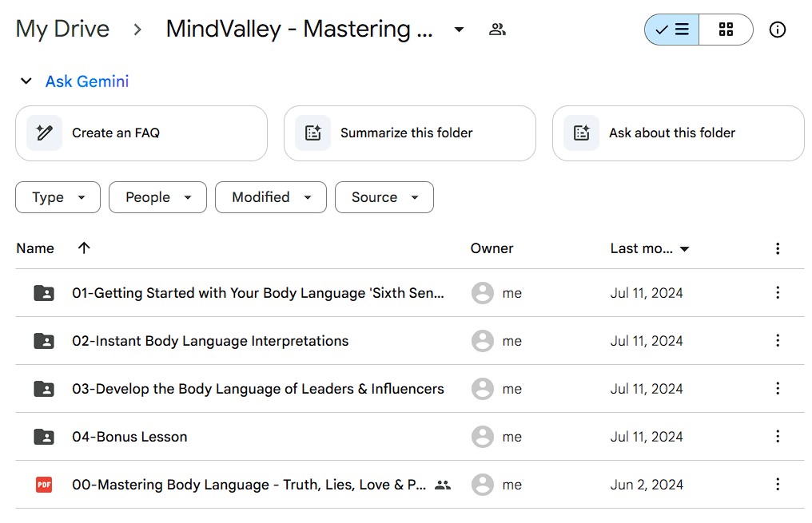Sort by the Name column header

35,248
